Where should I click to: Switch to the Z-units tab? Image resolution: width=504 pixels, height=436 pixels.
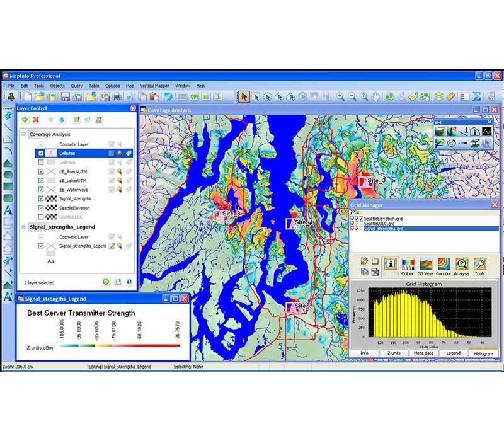[394, 353]
